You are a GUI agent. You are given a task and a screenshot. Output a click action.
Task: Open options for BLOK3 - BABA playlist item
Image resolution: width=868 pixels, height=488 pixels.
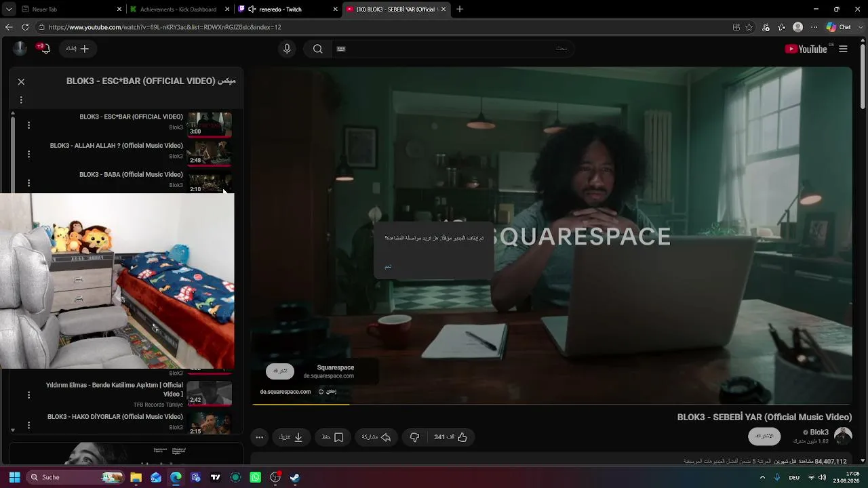[x=28, y=183]
